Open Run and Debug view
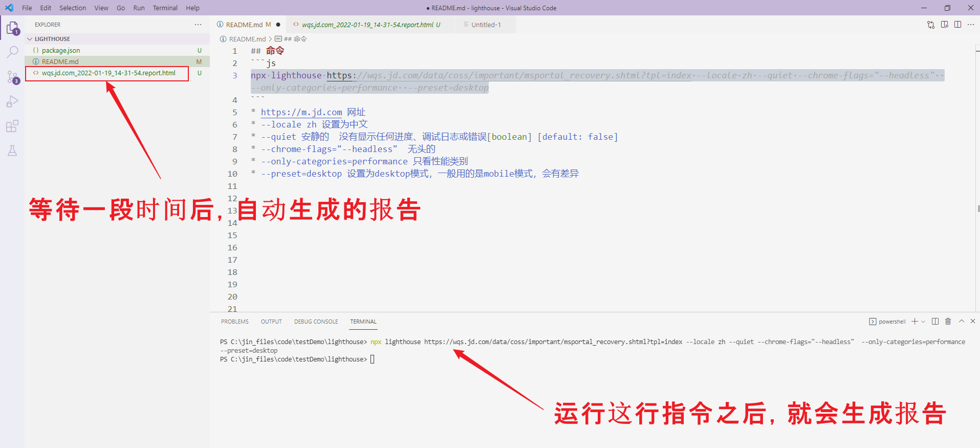This screenshot has width=980, height=448. (x=12, y=101)
